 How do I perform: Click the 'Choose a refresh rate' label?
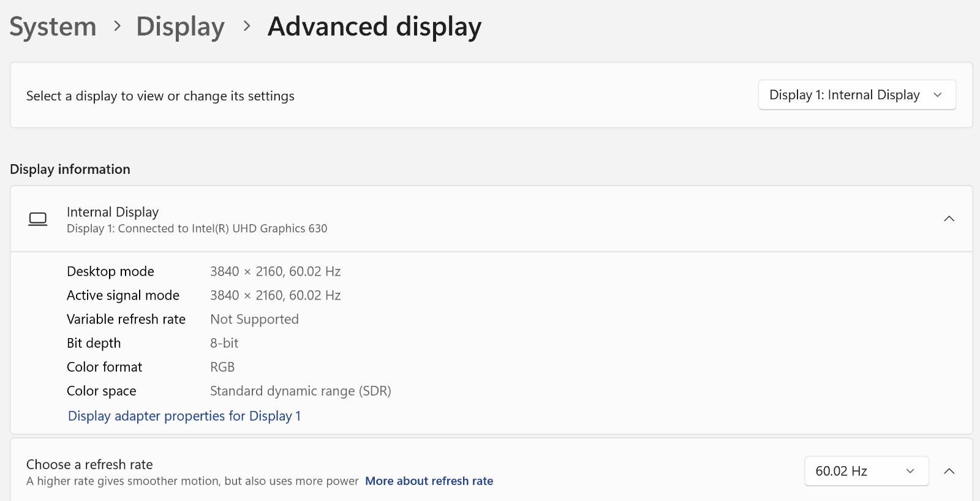(x=89, y=464)
